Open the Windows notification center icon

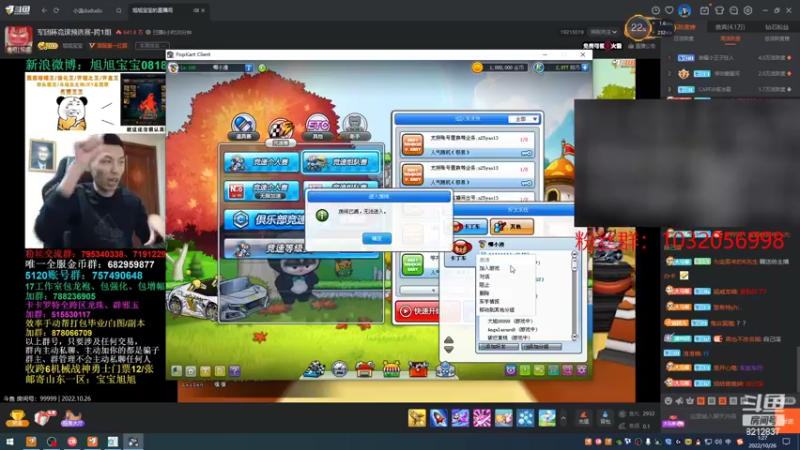(786, 442)
